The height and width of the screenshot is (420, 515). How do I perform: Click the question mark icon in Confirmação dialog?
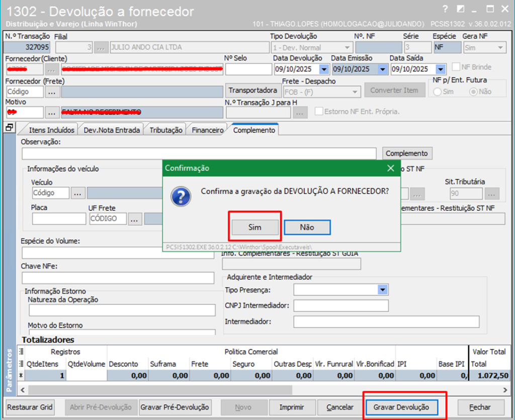pyautogui.click(x=181, y=196)
